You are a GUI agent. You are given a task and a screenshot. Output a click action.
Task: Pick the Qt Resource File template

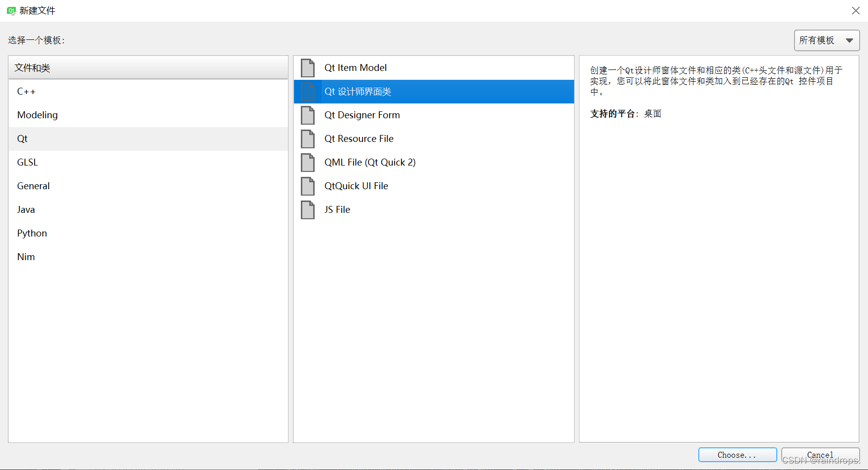pos(434,139)
